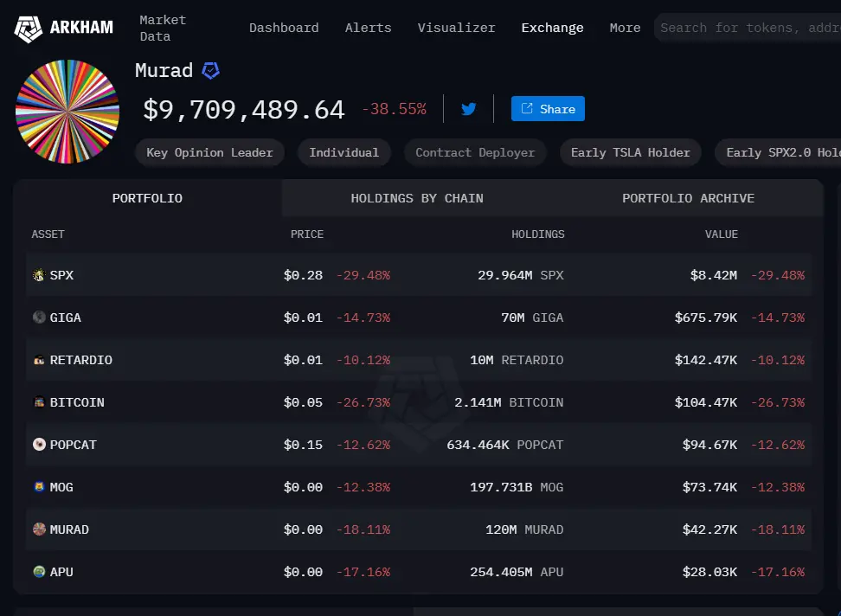Click the SPX price $0.28
The image size is (841, 616).
(x=303, y=275)
